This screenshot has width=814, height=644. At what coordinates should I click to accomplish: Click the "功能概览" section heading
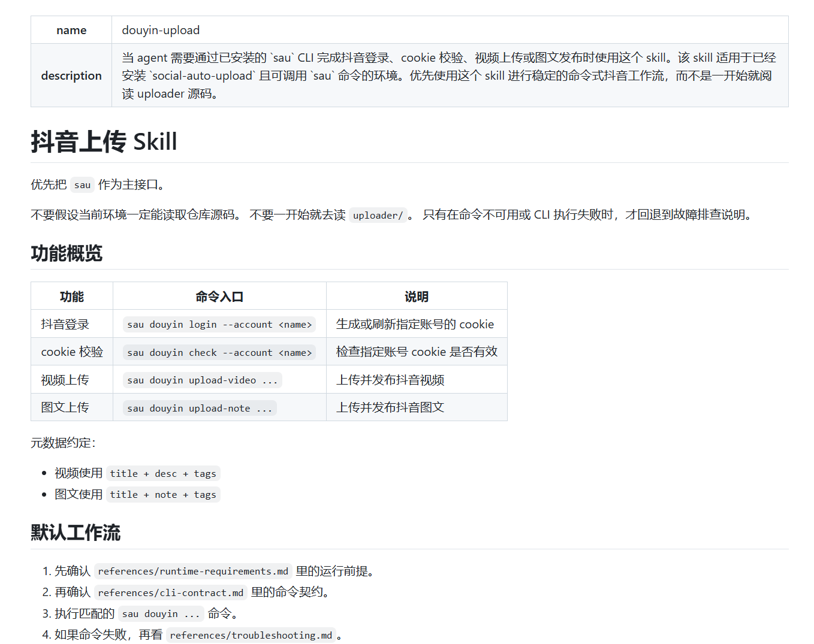click(x=67, y=253)
